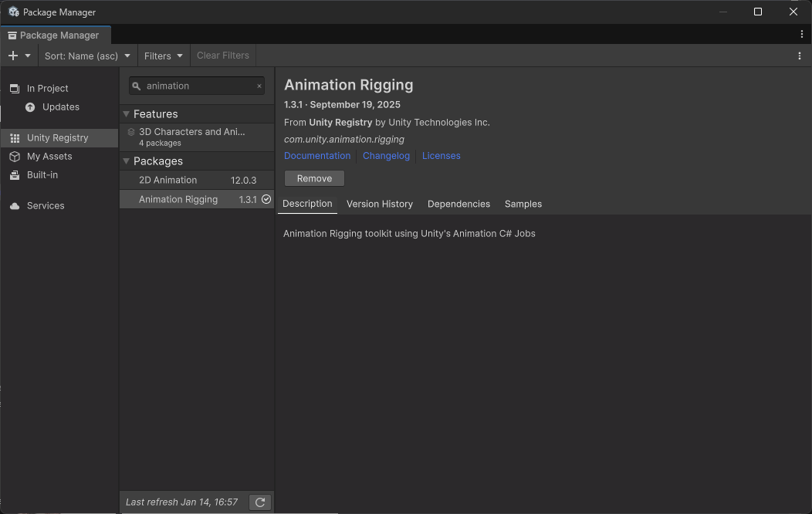This screenshot has height=514, width=812.
Task: Switch to the Dependencies tab
Action: click(x=458, y=204)
